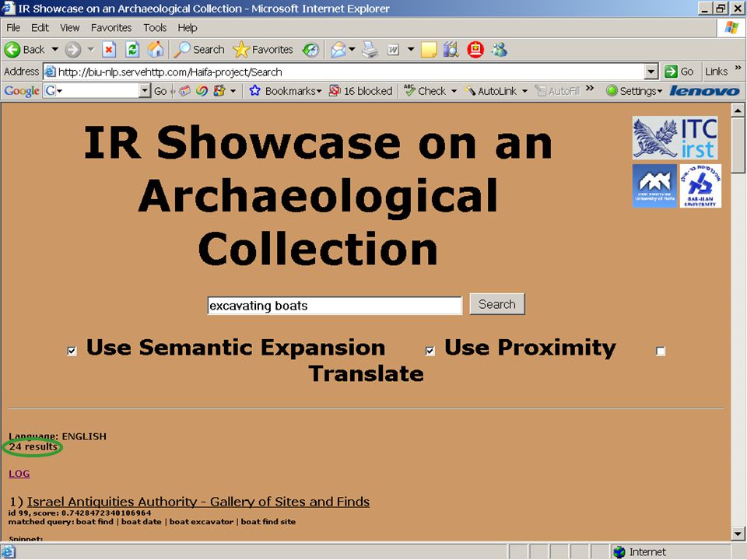Toggle the Use Semantic Expansion checkbox
747x560 pixels.
click(72, 351)
